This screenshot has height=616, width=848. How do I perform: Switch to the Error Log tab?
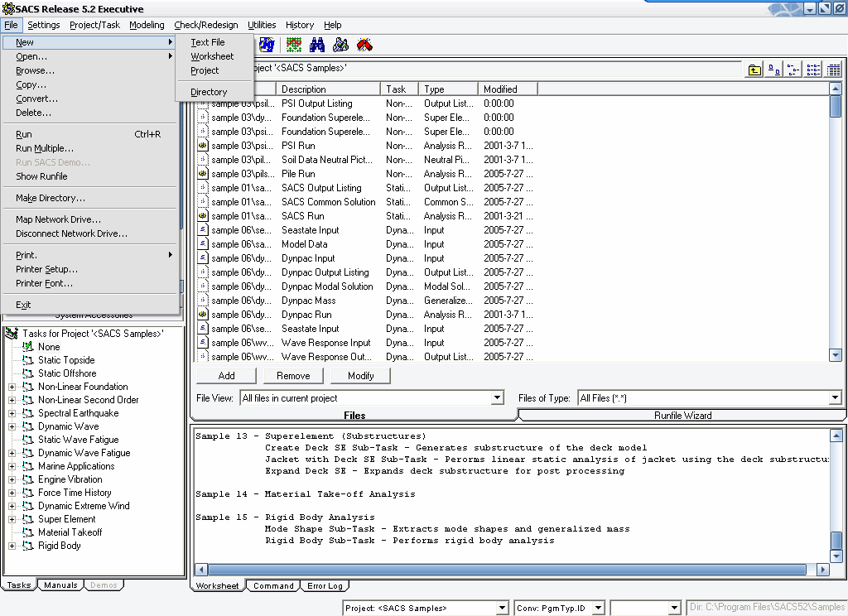pyautogui.click(x=325, y=585)
